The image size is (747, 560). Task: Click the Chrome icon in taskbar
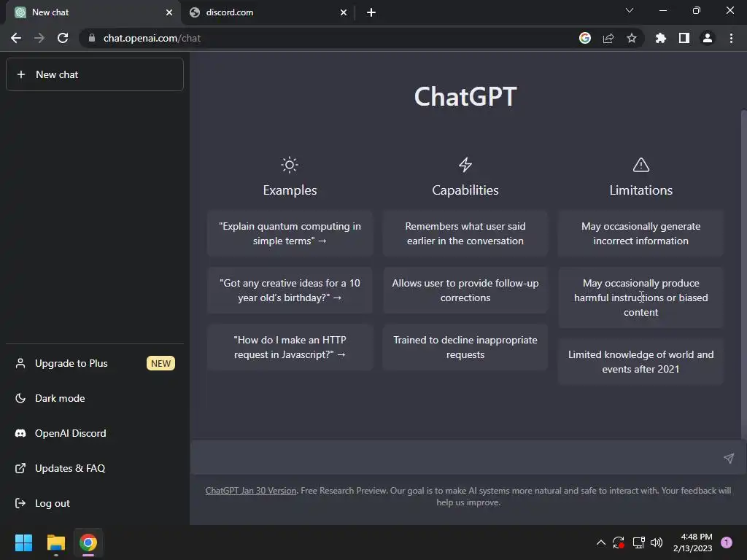tap(88, 542)
